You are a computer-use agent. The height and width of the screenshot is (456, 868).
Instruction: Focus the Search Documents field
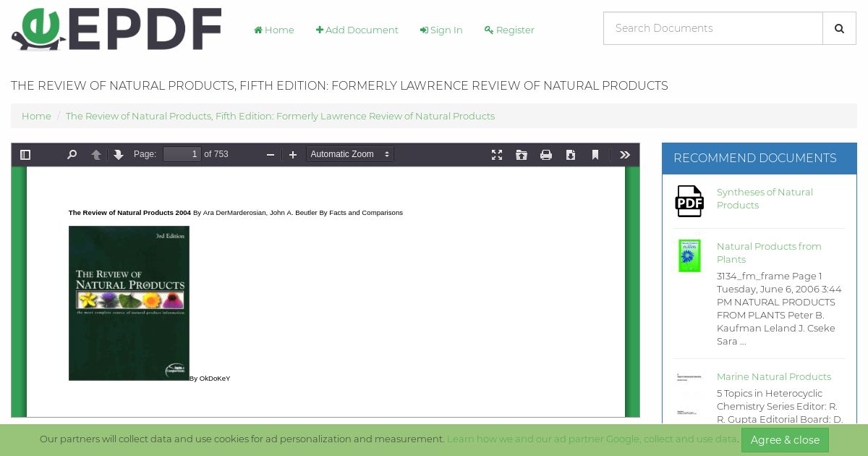pyautogui.click(x=713, y=28)
